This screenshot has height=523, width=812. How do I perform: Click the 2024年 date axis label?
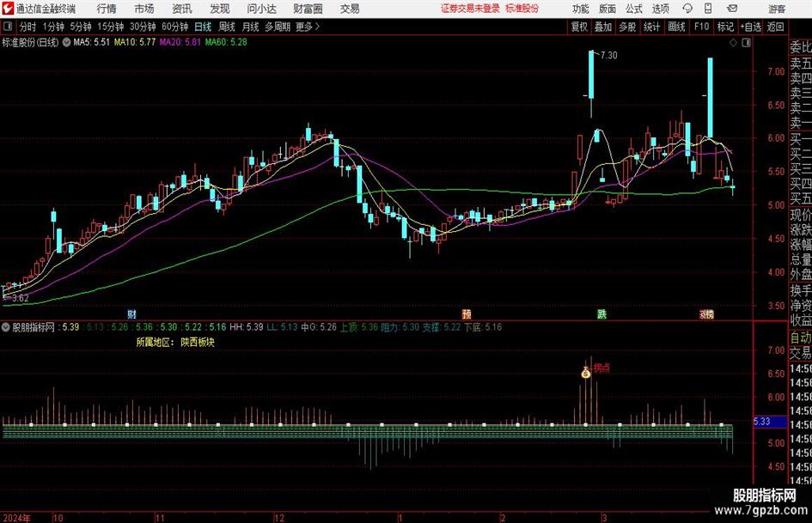16,518
